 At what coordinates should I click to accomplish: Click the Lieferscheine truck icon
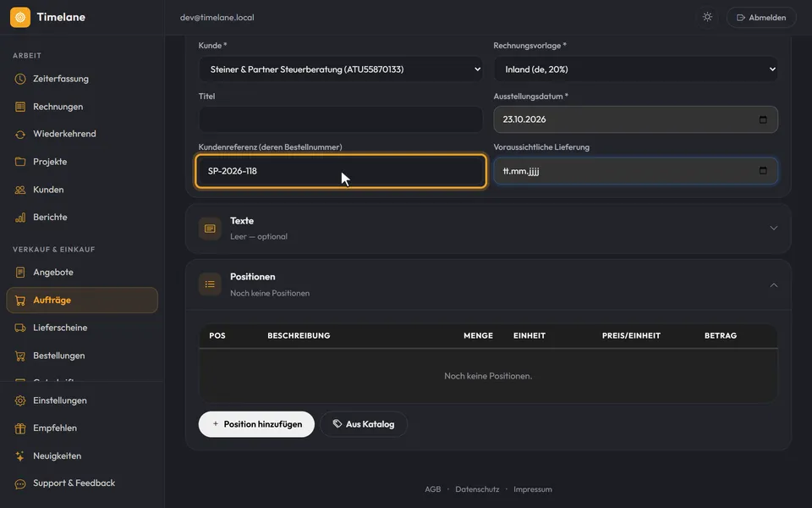[x=20, y=328]
